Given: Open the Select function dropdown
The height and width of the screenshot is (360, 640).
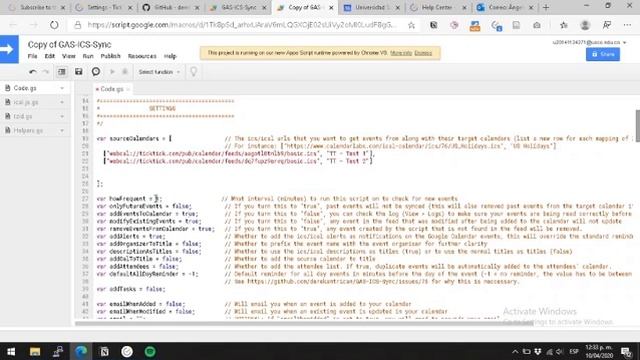Looking at the screenshot, I should [x=159, y=72].
